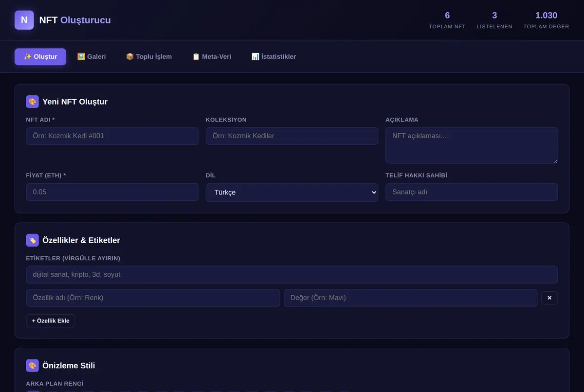Click into the Koleksiyon text field
584x392 pixels.
tap(292, 136)
